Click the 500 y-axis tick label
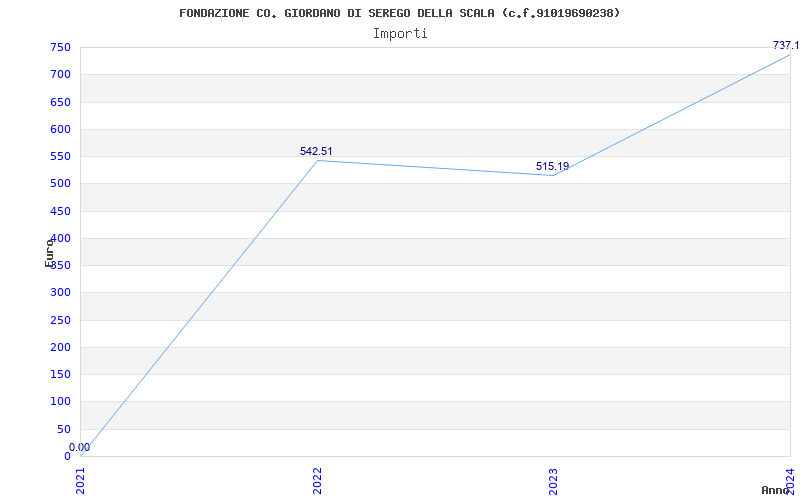The width and height of the screenshot is (800, 500). tap(60, 184)
